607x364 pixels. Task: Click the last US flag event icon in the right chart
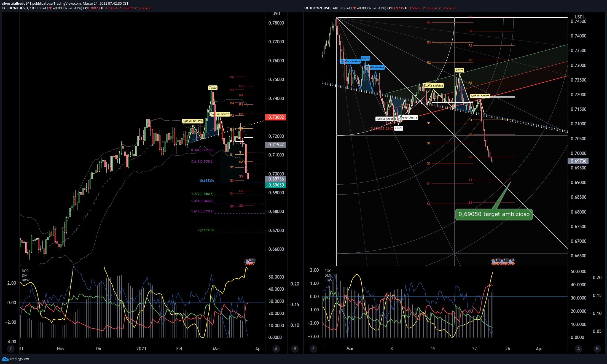pos(511,262)
